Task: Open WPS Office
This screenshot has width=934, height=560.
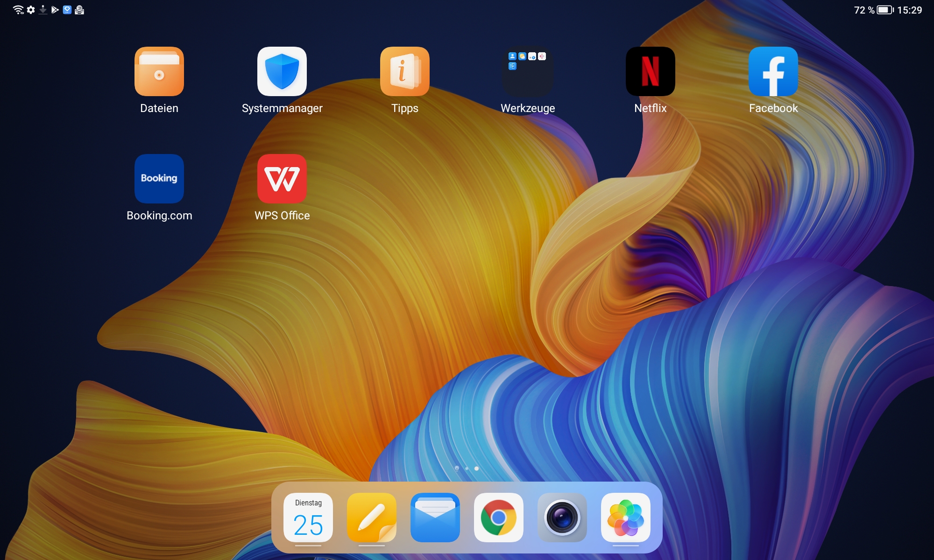Action: (x=282, y=179)
